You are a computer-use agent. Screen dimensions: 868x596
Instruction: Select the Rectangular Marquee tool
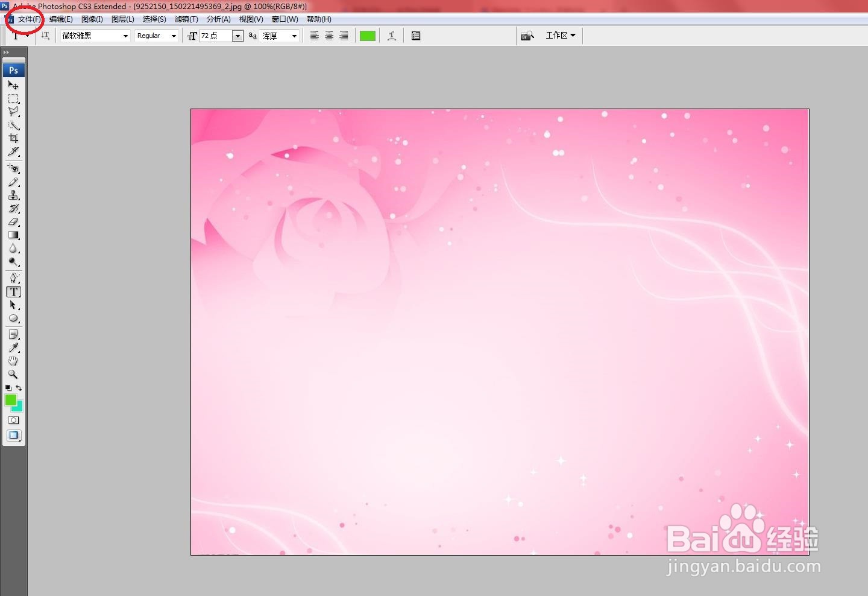[13, 98]
